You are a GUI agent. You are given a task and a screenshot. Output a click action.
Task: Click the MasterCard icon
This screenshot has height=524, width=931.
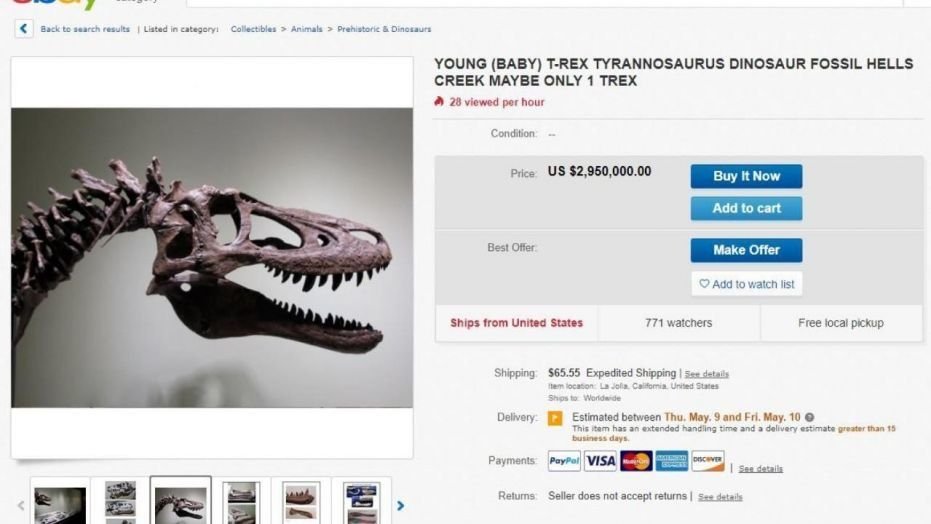636,461
